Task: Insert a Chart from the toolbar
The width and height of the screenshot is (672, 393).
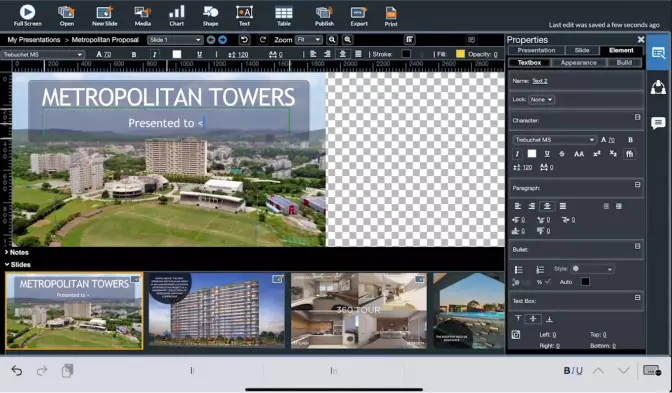Action: click(x=177, y=15)
